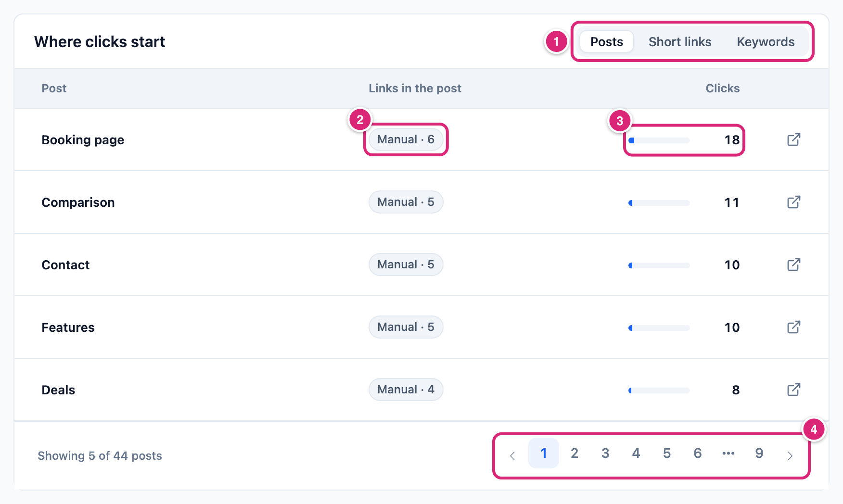Image resolution: width=843 pixels, height=504 pixels.
Task: Click the Comparison click-share bar
Action: 659,203
